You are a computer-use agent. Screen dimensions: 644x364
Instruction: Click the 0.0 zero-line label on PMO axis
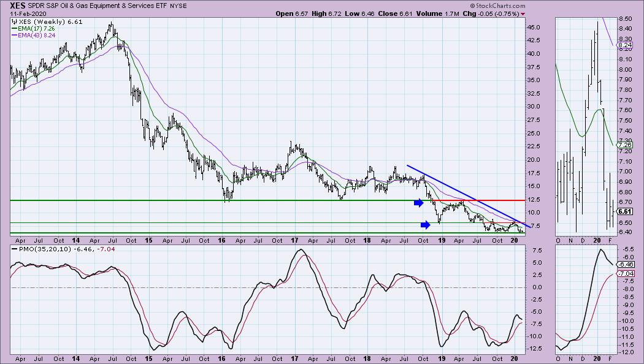coord(536,287)
